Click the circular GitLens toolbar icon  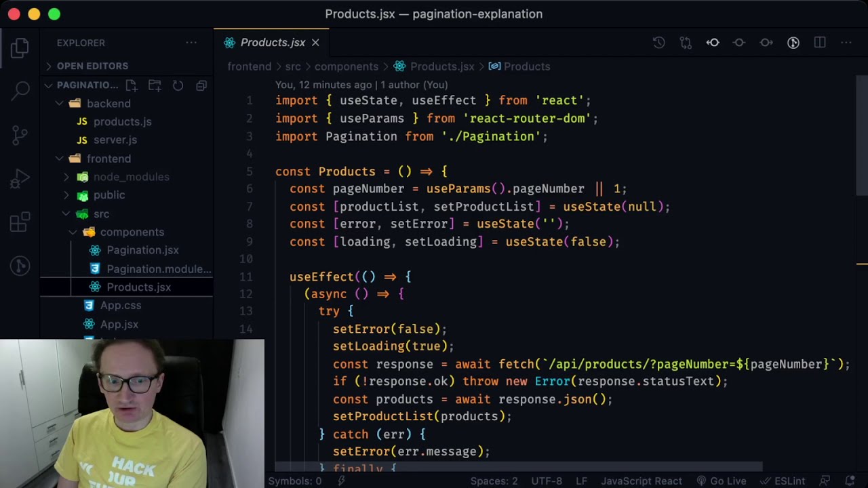(793, 43)
